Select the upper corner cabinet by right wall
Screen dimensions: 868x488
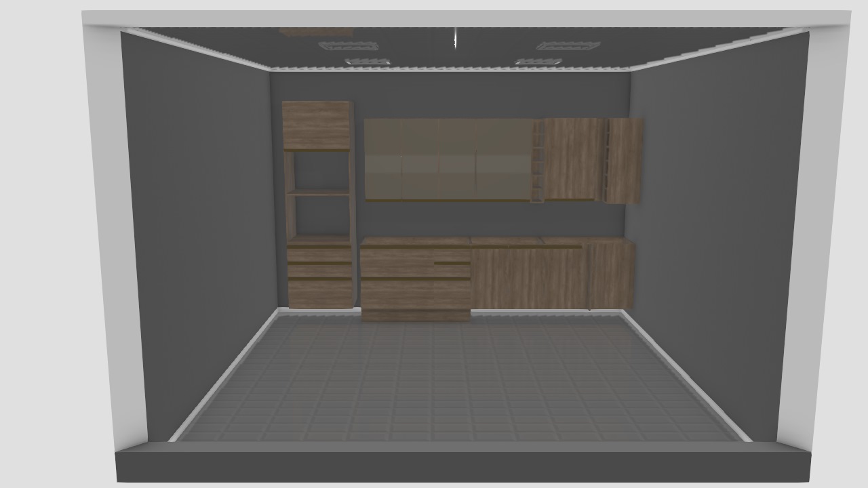click(623, 161)
